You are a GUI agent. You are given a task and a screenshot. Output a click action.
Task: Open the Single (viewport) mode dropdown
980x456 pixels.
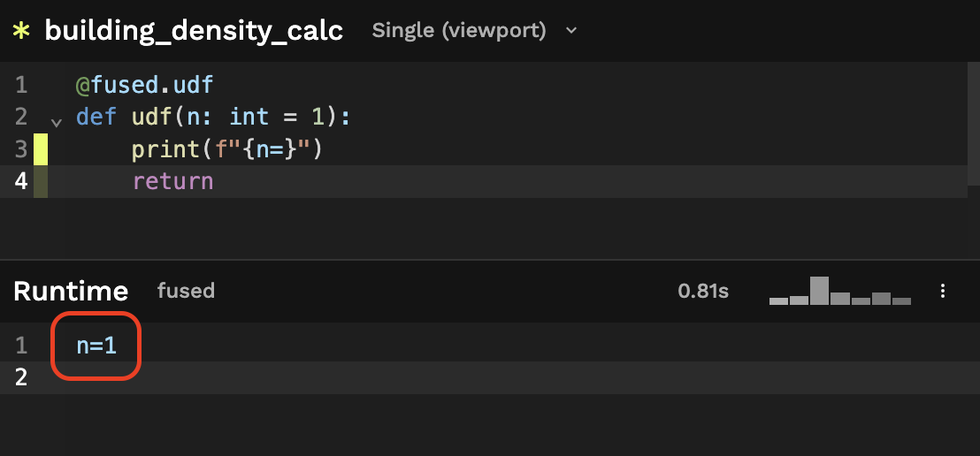click(474, 31)
